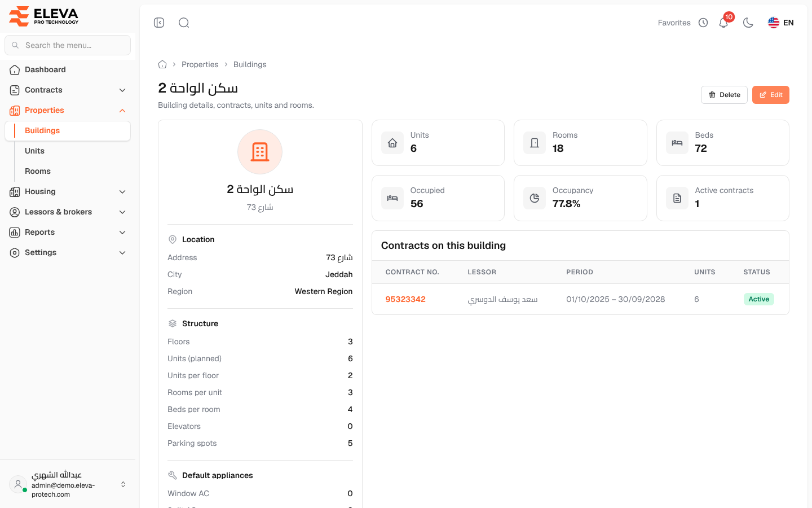Screen dimensions: 812x508
Task: Click the large building avatar icon
Action: click(260, 152)
